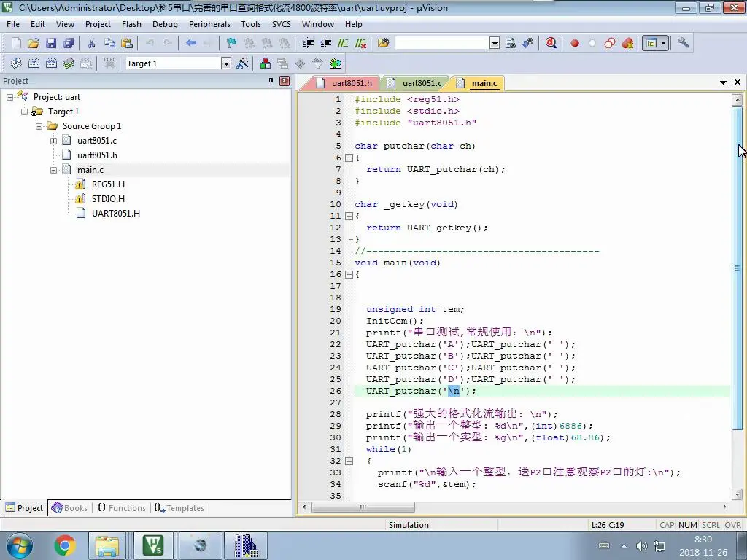Open the window layout dropdown arrow

(664, 43)
